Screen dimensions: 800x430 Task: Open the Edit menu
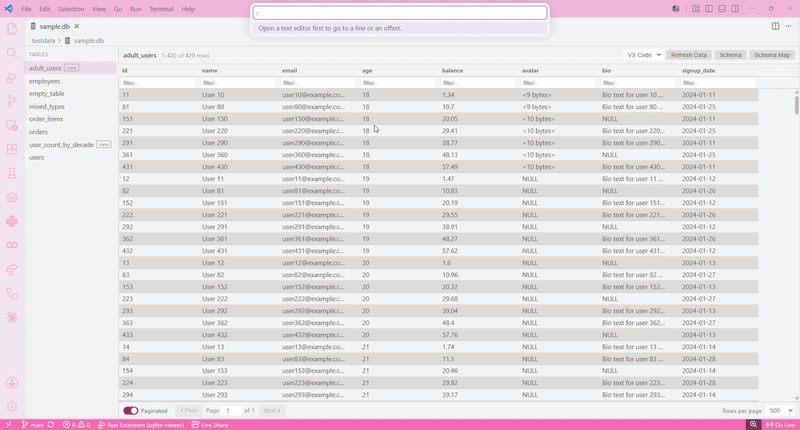pyautogui.click(x=45, y=9)
